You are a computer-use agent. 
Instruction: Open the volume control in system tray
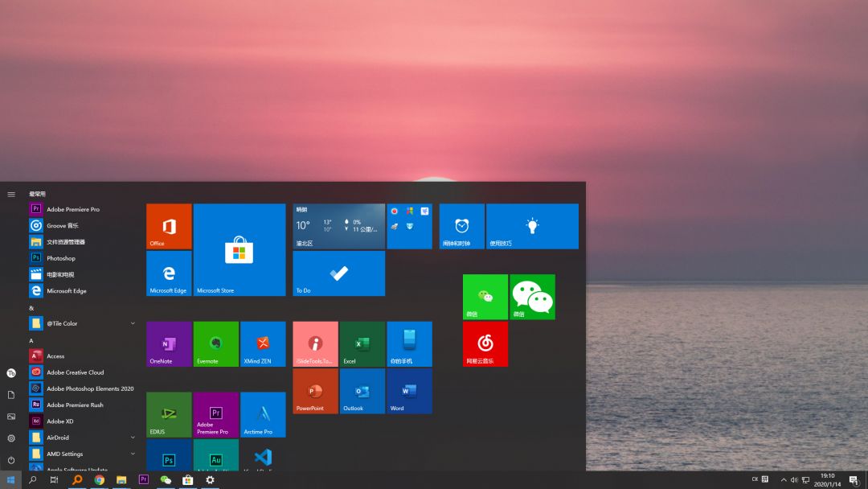coord(794,480)
